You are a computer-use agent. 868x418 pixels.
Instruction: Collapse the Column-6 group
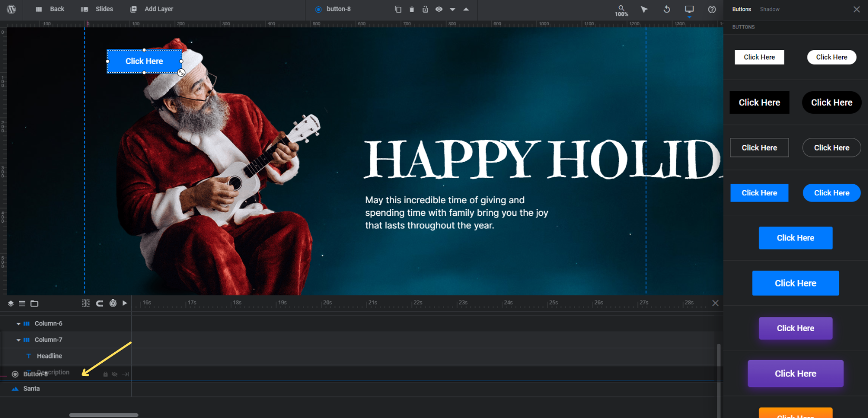18,324
